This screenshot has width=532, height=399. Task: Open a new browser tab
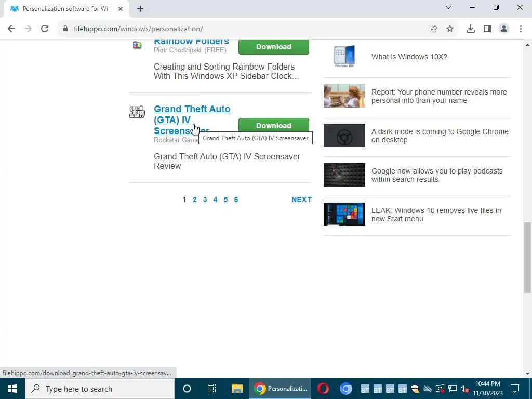140,9
